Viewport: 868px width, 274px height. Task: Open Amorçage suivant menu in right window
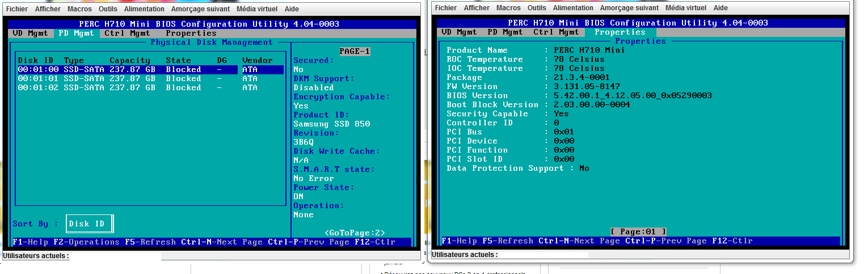(x=629, y=8)
